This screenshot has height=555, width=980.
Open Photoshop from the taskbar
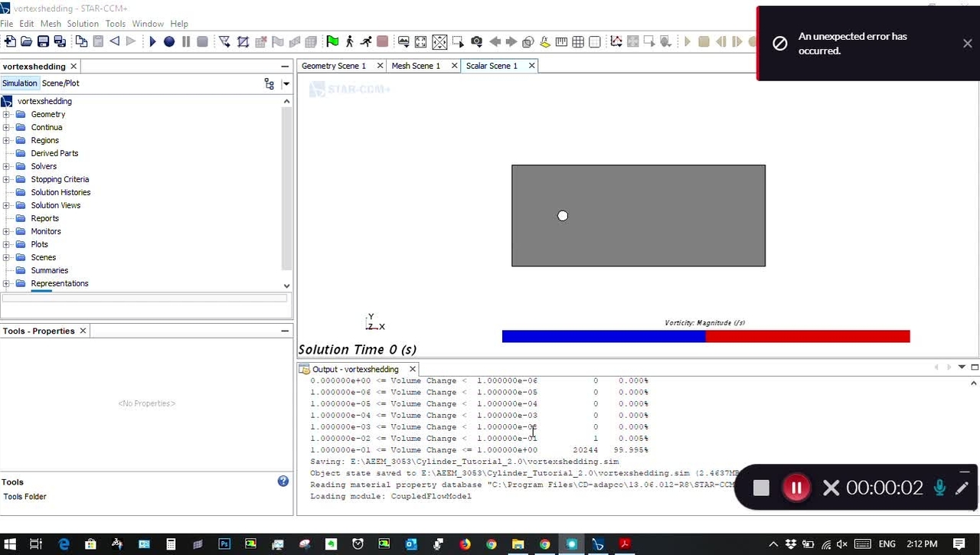(224, 544)
